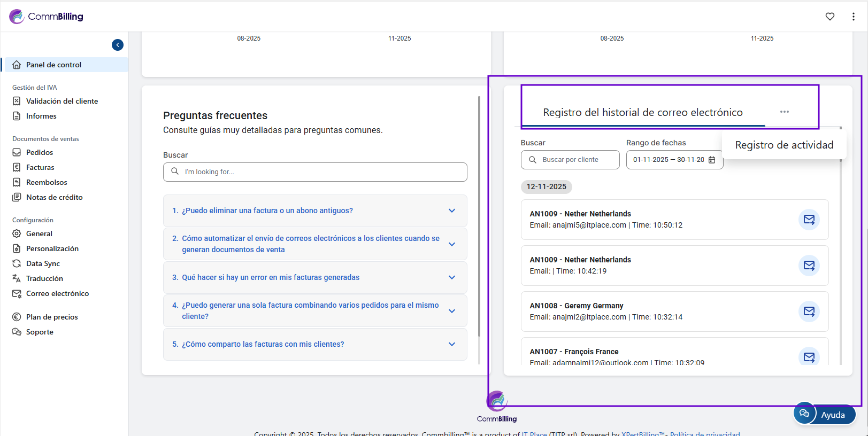Click the mail icon for anajmi5@itplace.com entry
The image size is (868, 436).
[x=809, y=220]
